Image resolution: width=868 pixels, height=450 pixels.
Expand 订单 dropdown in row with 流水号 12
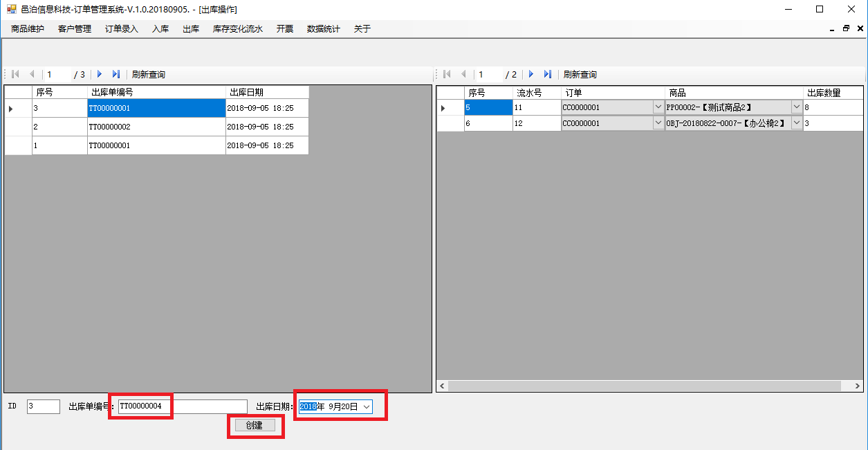point(658,123)
